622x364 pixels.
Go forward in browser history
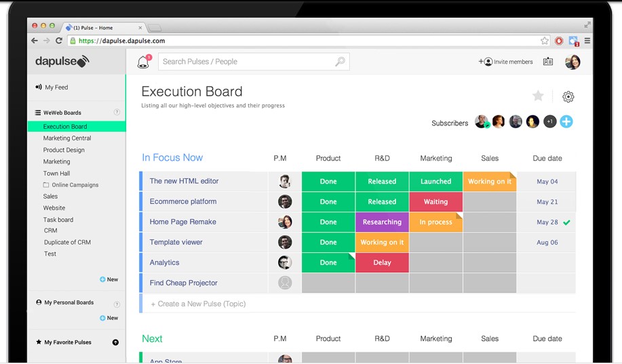tap(47, 41)
